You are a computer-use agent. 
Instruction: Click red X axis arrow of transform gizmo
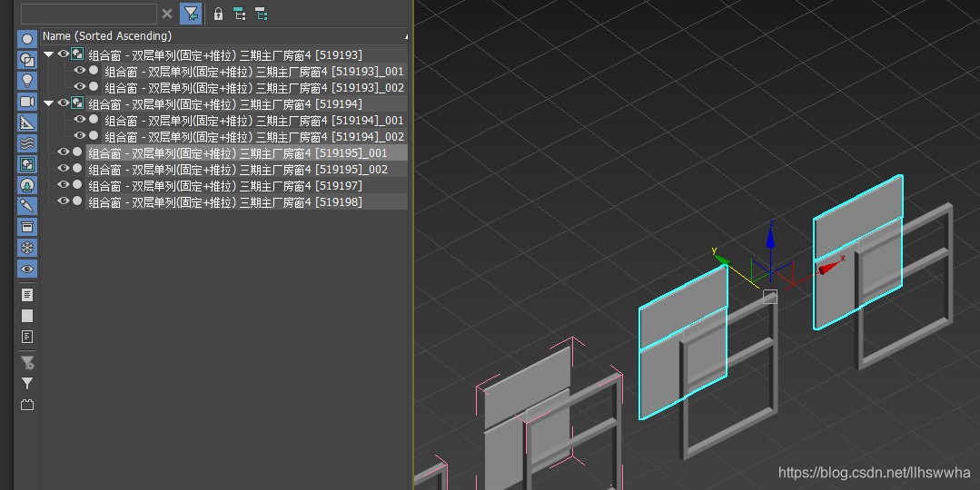coord(828,267)
